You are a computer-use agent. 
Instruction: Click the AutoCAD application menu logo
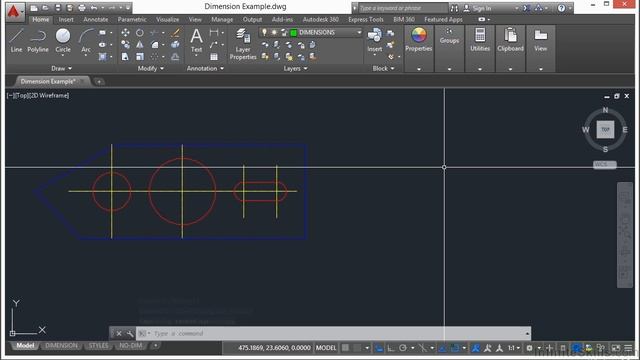[x=14, y=11]
